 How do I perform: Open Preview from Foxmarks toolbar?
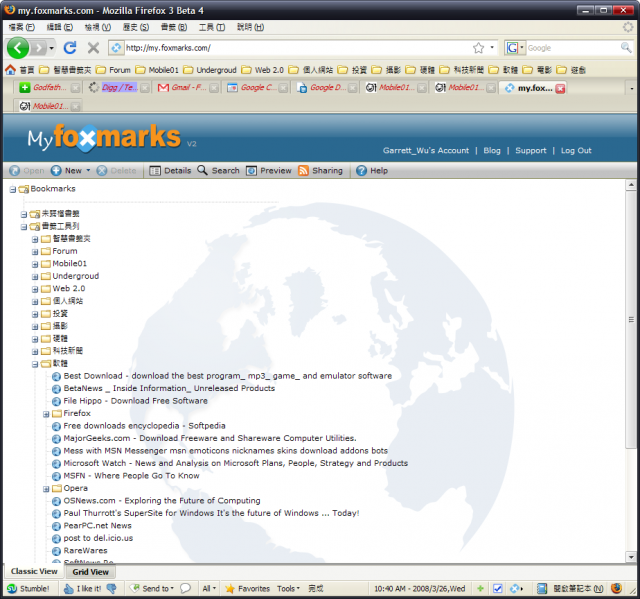tap(269, 171)
